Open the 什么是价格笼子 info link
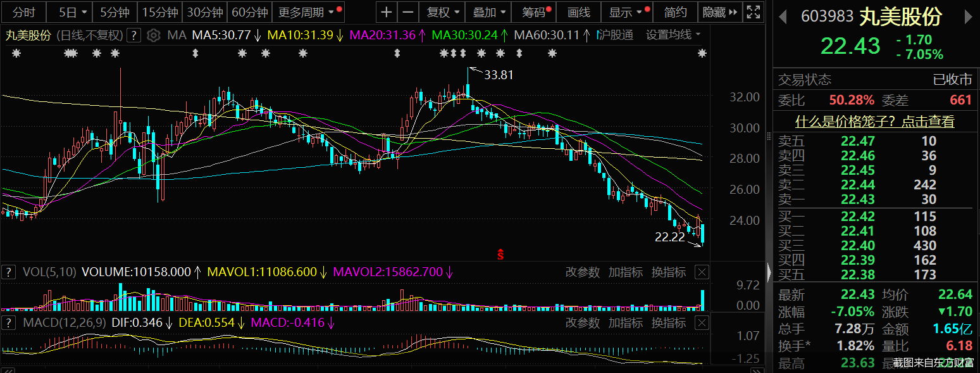Viewport: 980px width, 373px height. 875,122
